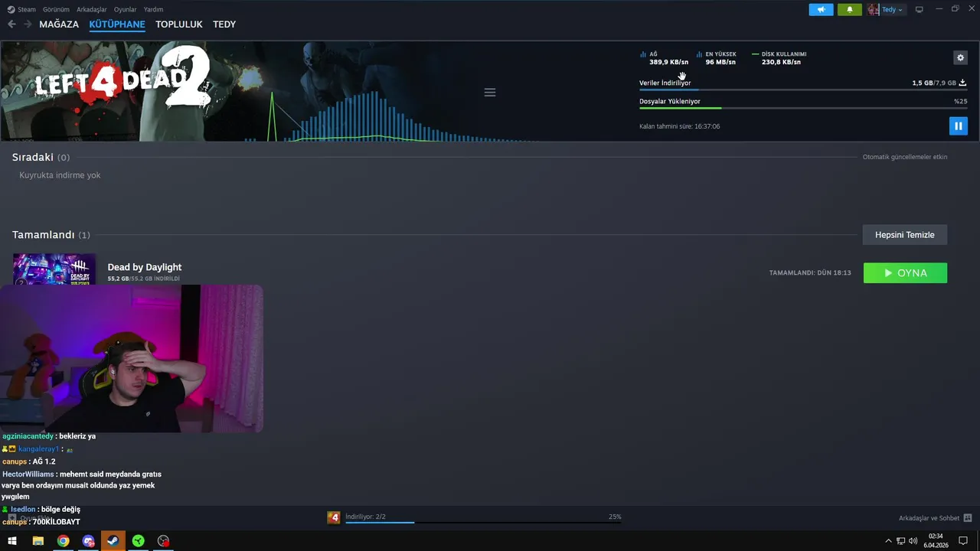This screenshot has height=551, width=980.
Task: Open the system tray network icon
Action: coord(900,541)
